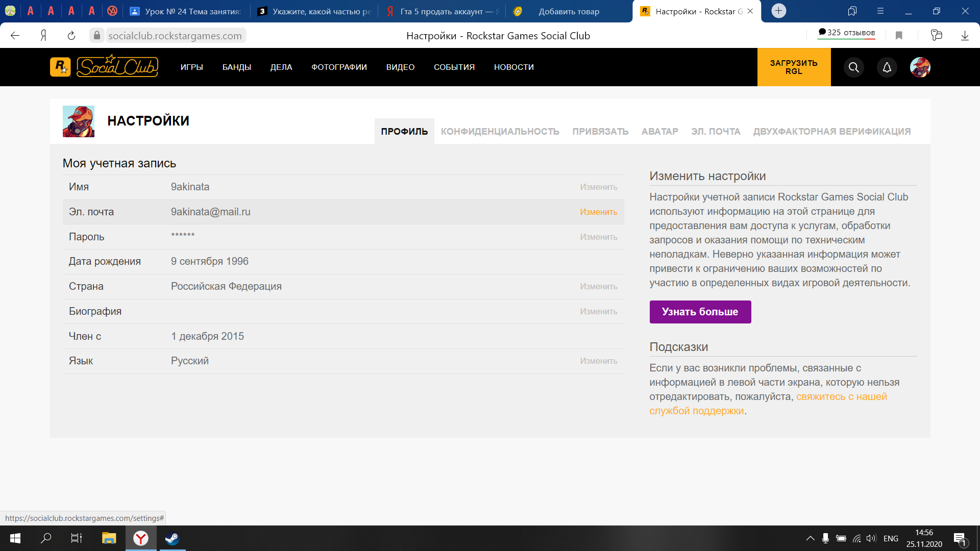
Task: Open new tab with plus button
Action: click(778, 11)
